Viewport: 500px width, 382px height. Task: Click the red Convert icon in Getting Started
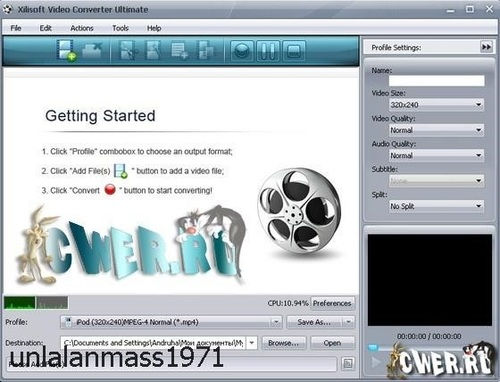[110, 190]
